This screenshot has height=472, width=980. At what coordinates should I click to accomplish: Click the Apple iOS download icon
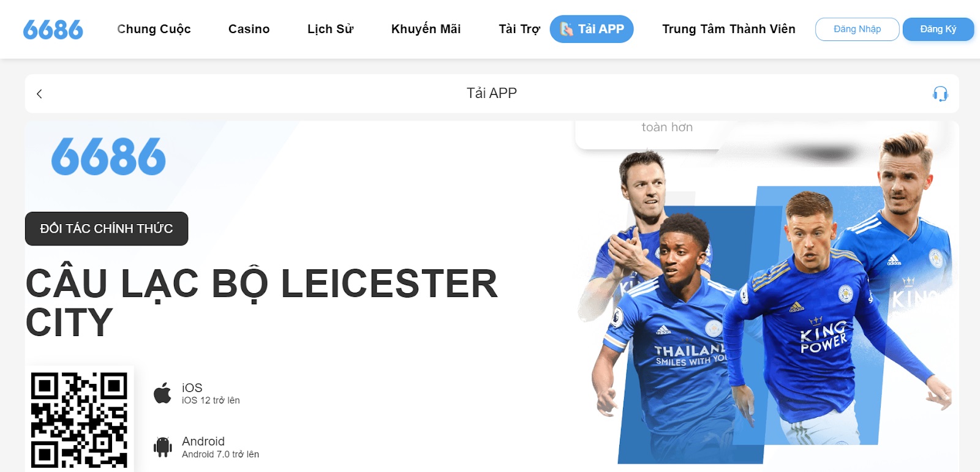click(x=162, y=393)
